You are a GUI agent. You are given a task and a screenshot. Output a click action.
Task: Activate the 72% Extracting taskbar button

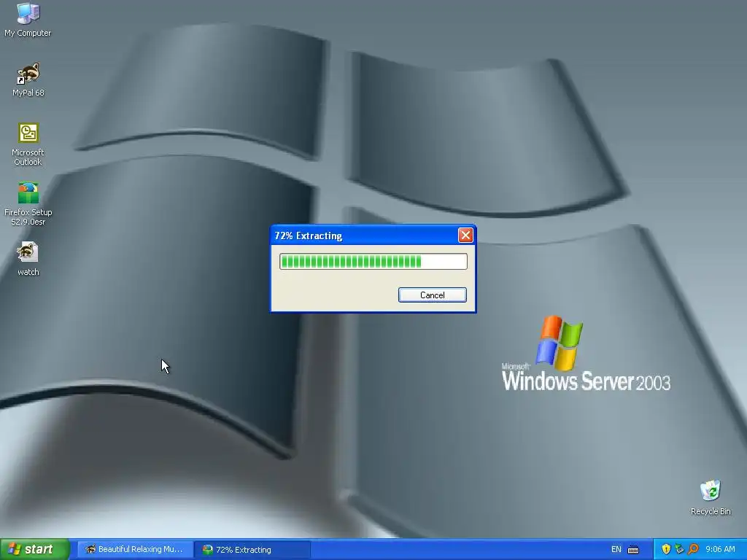pos(252,550)
